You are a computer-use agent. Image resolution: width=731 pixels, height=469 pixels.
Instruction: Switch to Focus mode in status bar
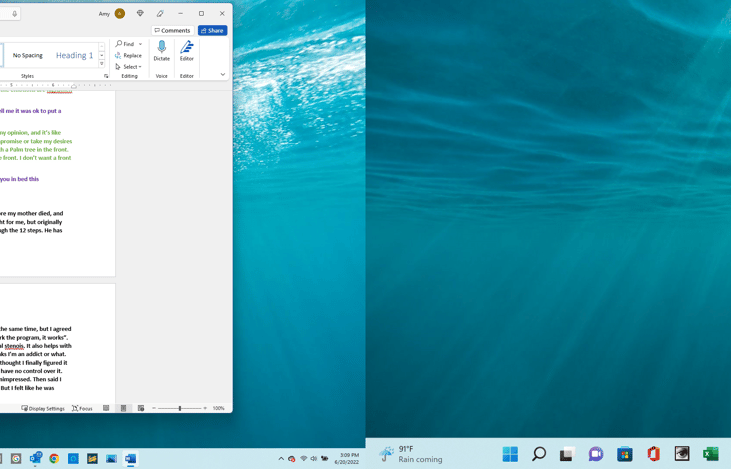tap(82, 408)
